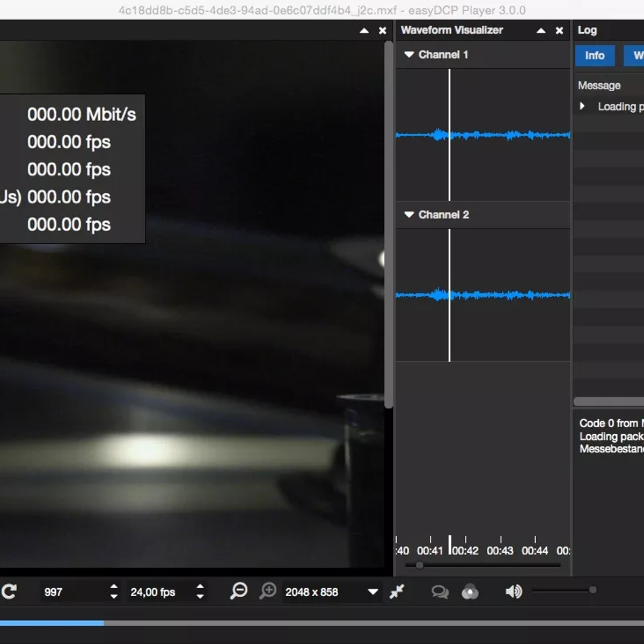Expand the Loading log message entry
644x644 pixels.
point(582,106)
